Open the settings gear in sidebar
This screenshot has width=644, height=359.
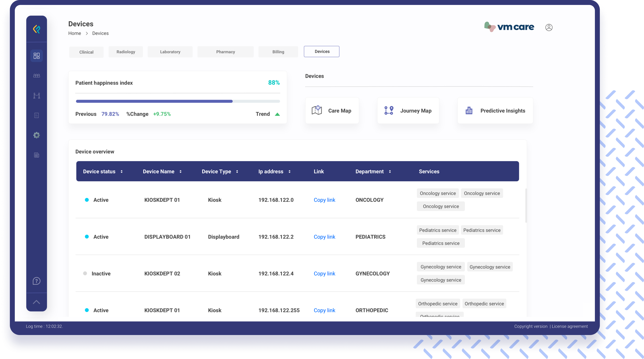click(x=36, y=135)
